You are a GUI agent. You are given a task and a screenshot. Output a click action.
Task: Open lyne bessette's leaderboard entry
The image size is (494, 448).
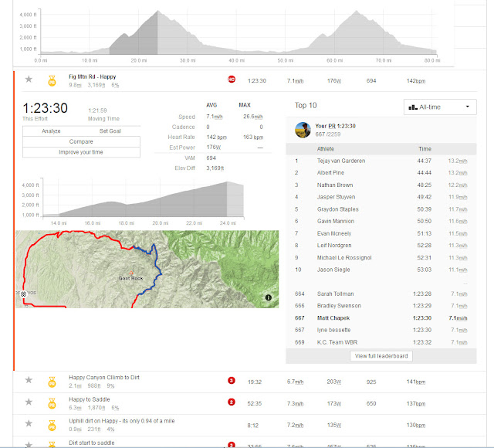333,330
